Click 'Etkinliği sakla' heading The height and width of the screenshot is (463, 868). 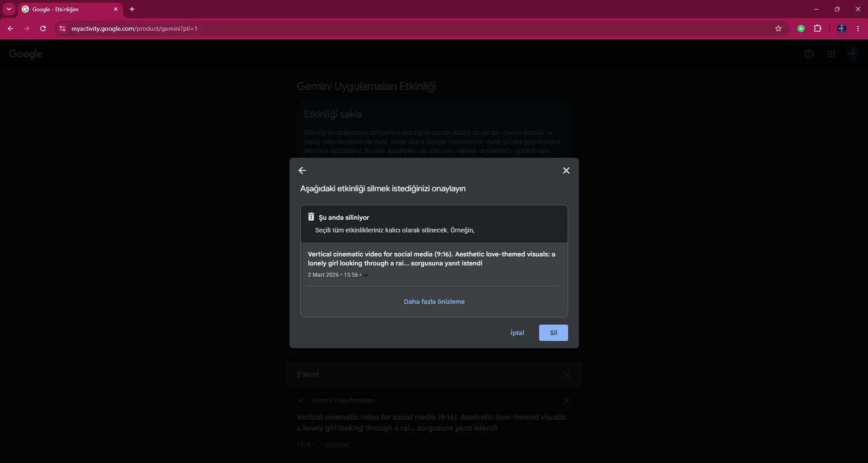333,114
